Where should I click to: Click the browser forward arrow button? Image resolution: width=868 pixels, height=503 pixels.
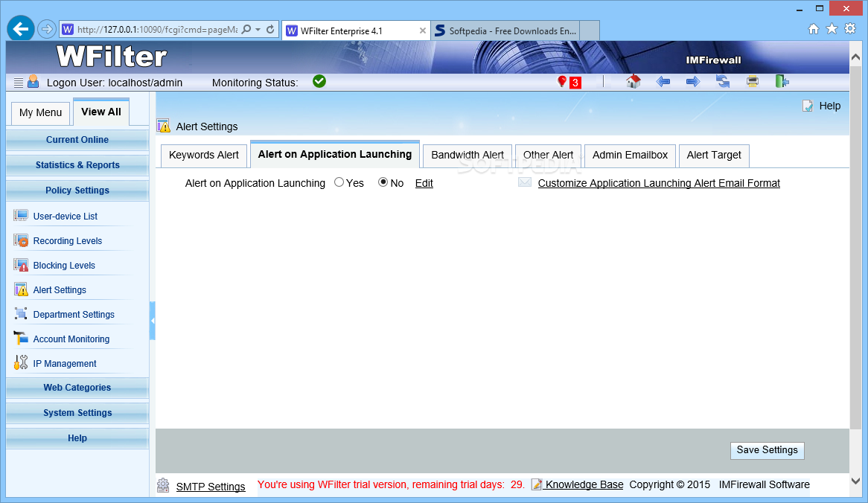tap(47, 29)
